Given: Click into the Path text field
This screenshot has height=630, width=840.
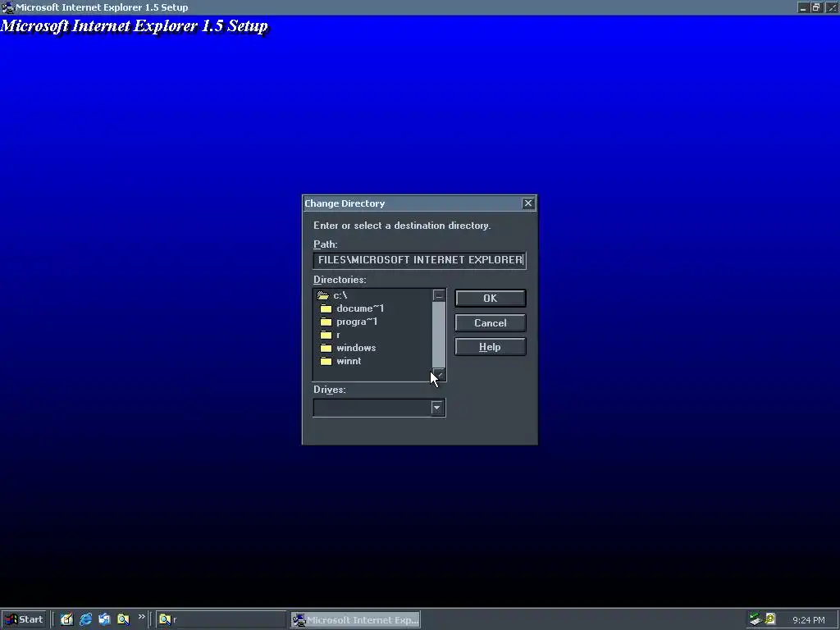Looking at the screenshot, I should [x=419, y=260].
